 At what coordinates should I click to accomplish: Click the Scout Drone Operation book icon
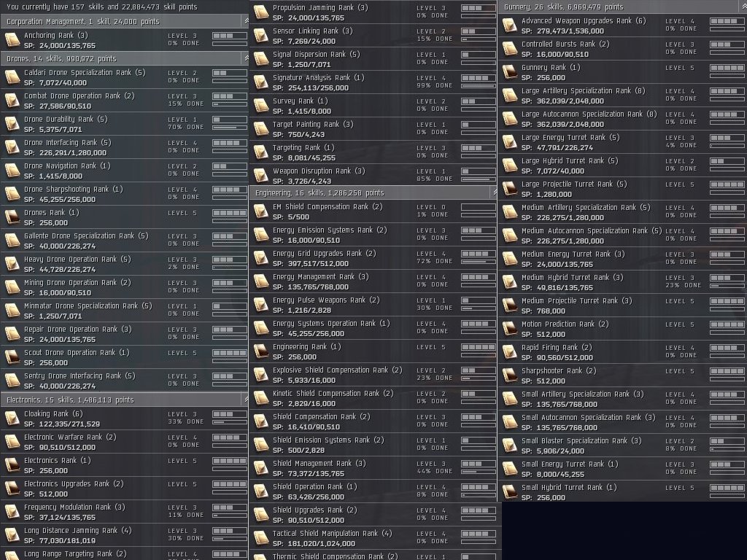(12, 357)
